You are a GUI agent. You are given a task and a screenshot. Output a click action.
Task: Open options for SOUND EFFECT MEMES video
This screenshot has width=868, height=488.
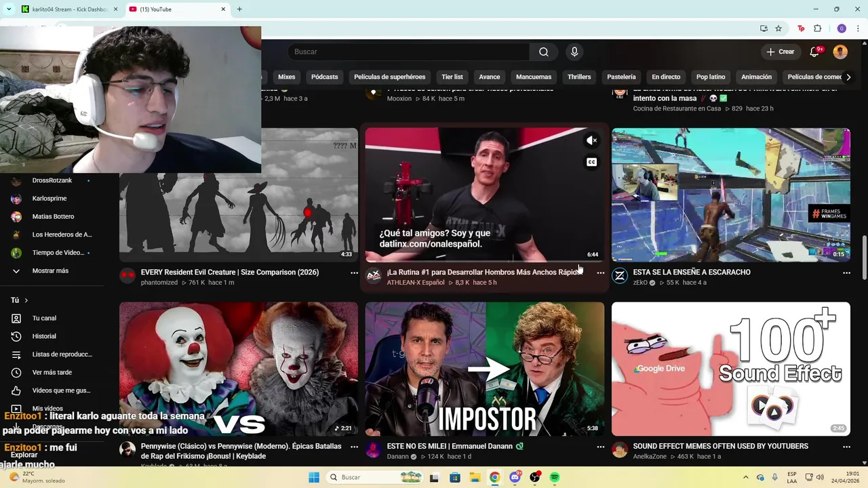(x=846, y=447)
